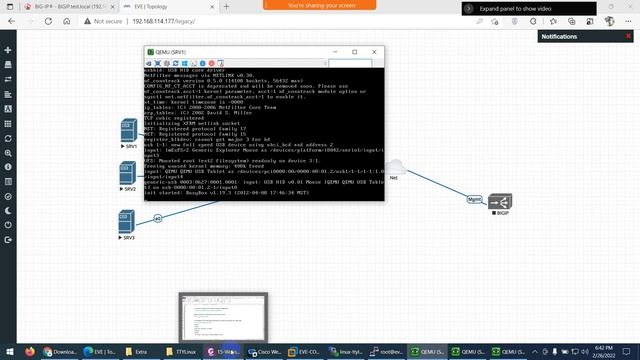Toggle night mode moon icon
This screenshot has width=640, height=360.
[x=8, y=211]
